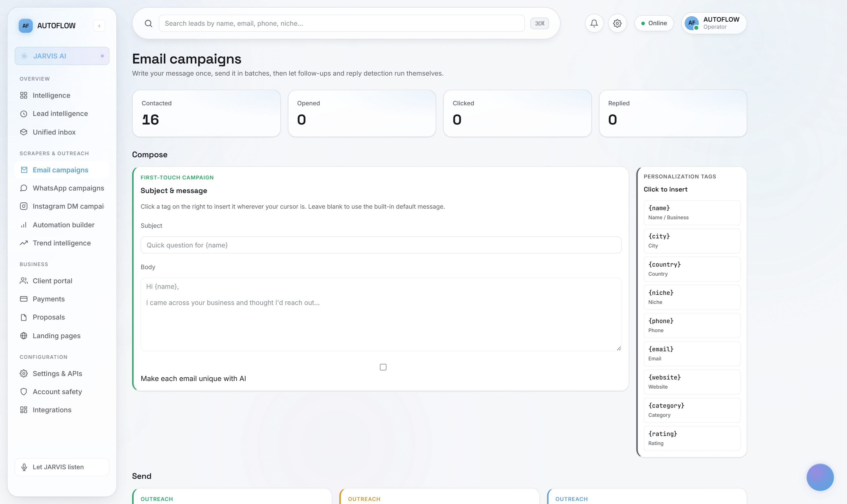Focus the search leads input field
Screen dimensions: 847x504
[x=342, y=23]
